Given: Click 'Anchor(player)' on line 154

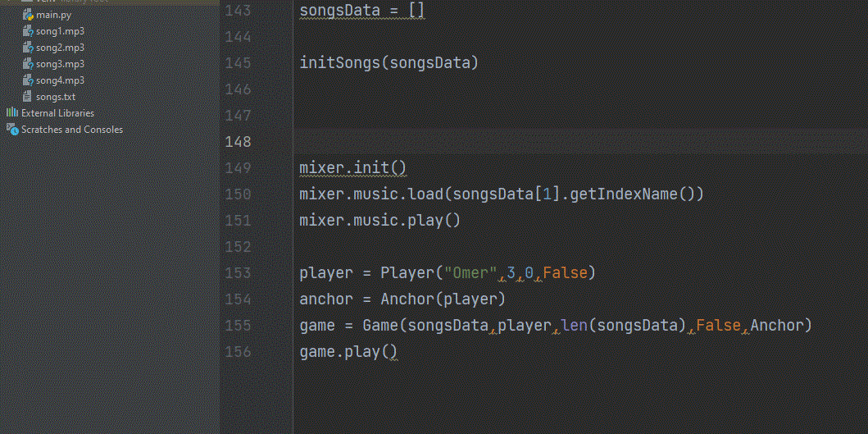Looking at the screenshot, I should [x=443, y=299].
